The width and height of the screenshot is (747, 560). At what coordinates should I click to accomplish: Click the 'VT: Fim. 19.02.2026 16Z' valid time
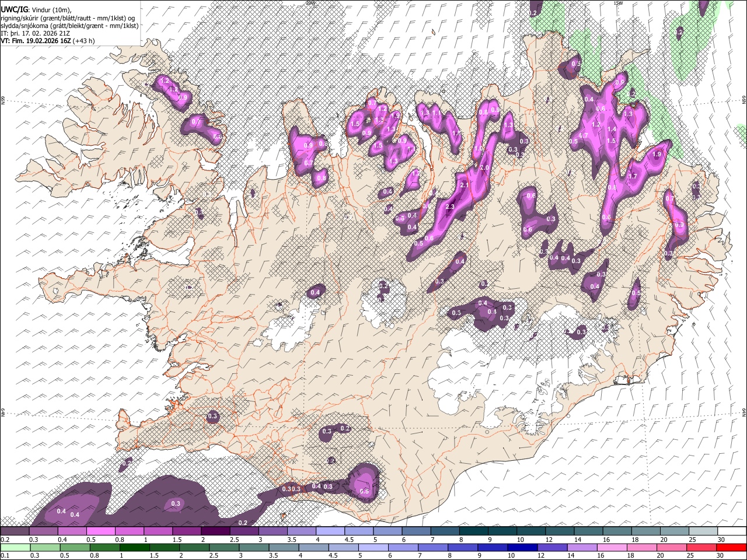point(36,41)
